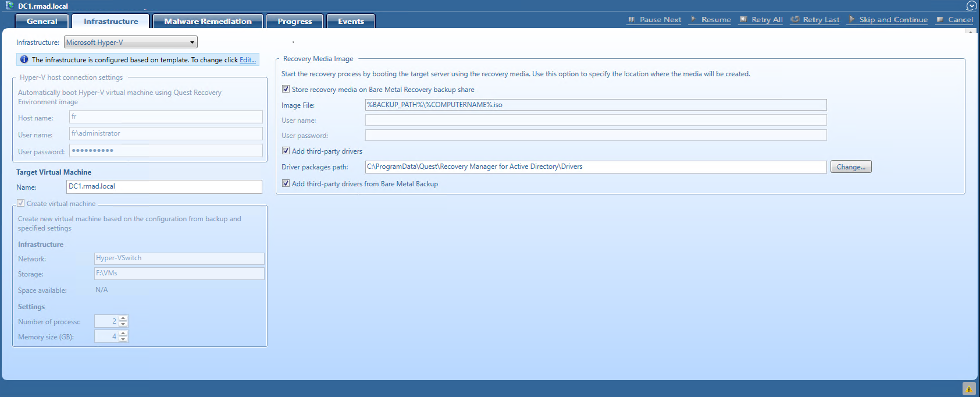
Task: Click the Target Virtual Machine Name field
Action: 165,186
